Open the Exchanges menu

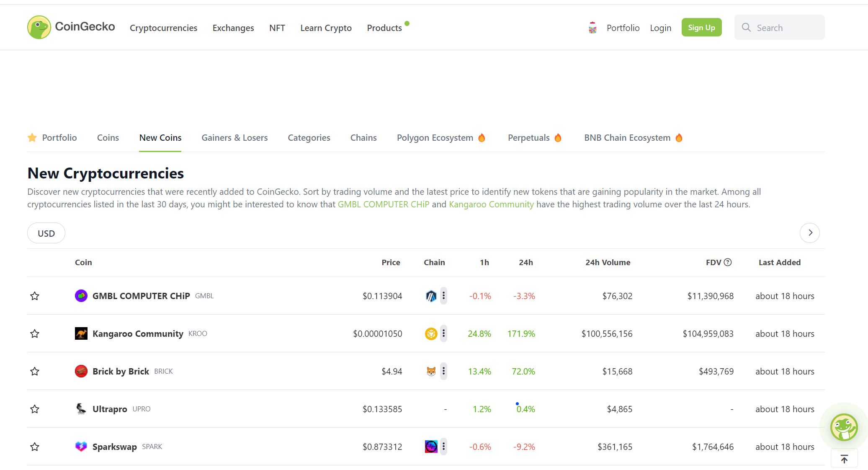click(233, 28)
